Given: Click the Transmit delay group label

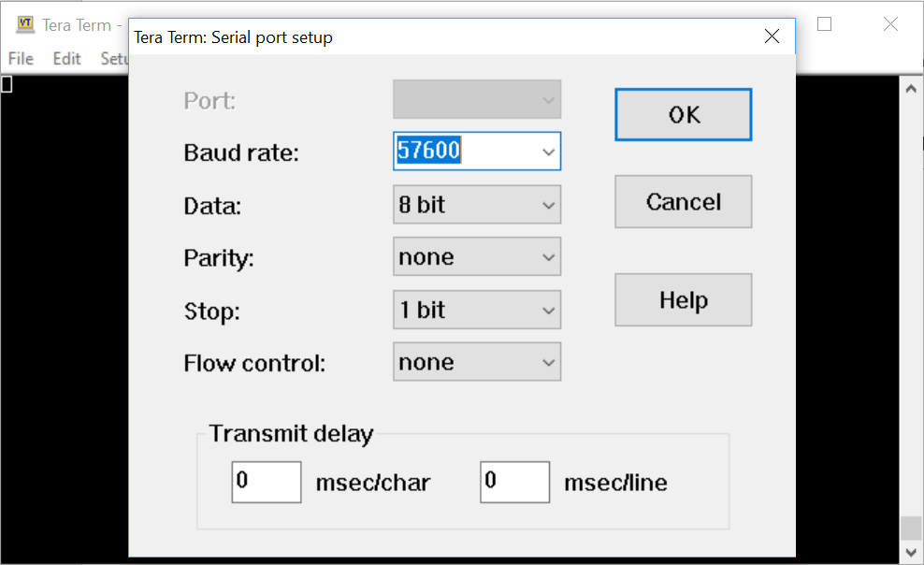Looking at the screenshot, I should 291,433.
